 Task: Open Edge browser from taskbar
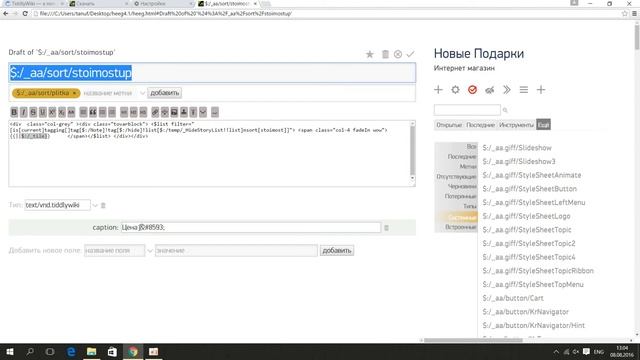click(71, 351)
